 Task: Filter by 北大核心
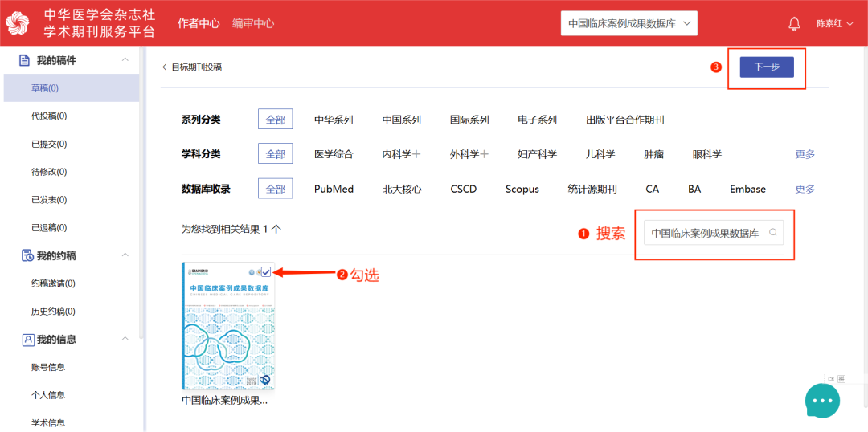(x=401, y=190)
